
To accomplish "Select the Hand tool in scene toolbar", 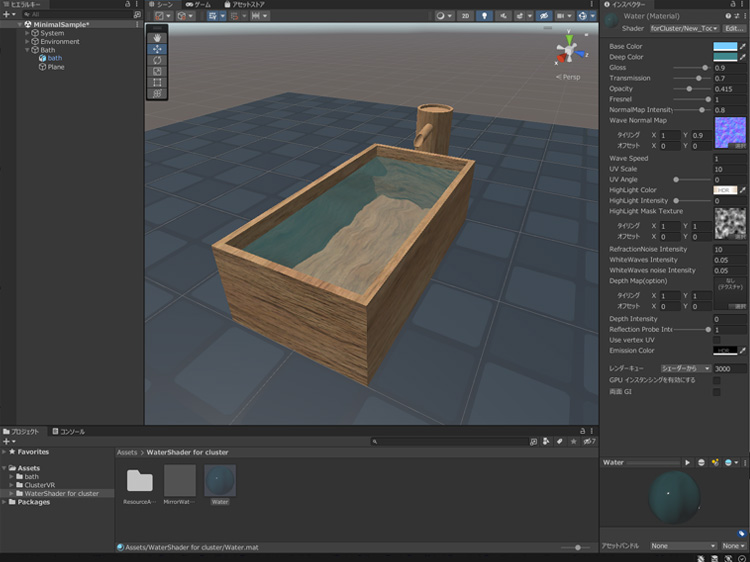I will [x=157, y=37].
